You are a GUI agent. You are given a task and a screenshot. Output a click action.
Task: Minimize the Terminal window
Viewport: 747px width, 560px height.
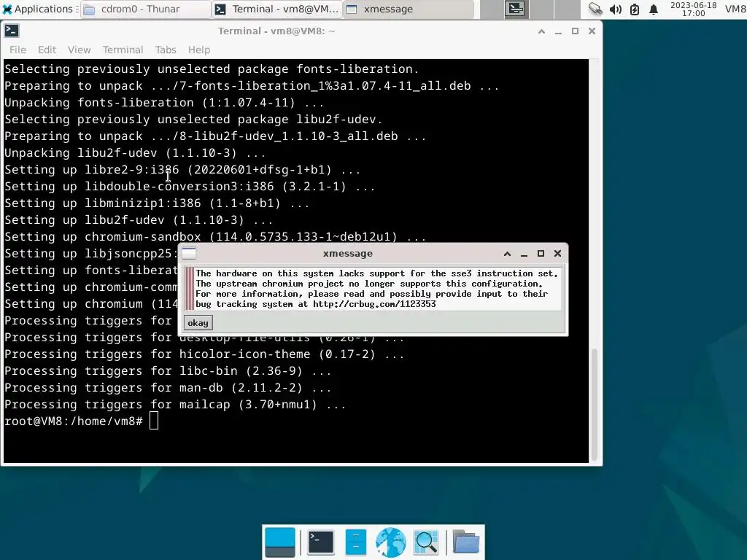click(x=558, y=31)
